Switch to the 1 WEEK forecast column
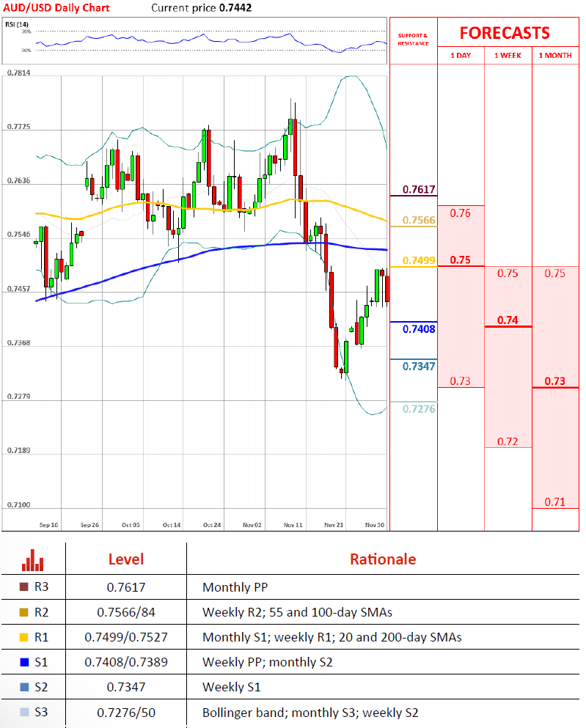586x728 pixels. point(508,56)
